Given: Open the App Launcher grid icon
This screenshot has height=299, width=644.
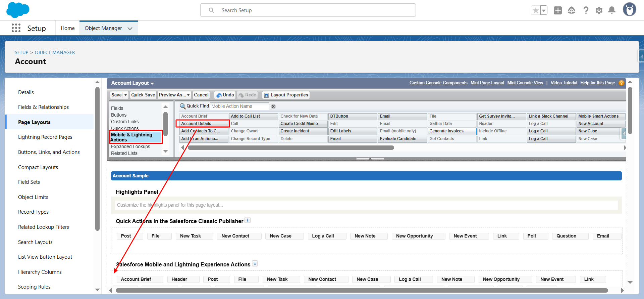Looking at the screenshot, I should (x=16, y=28).
